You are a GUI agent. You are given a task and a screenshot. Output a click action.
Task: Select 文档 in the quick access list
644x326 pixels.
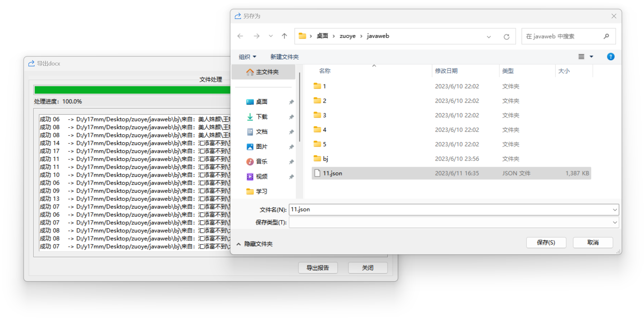point(262,132)
